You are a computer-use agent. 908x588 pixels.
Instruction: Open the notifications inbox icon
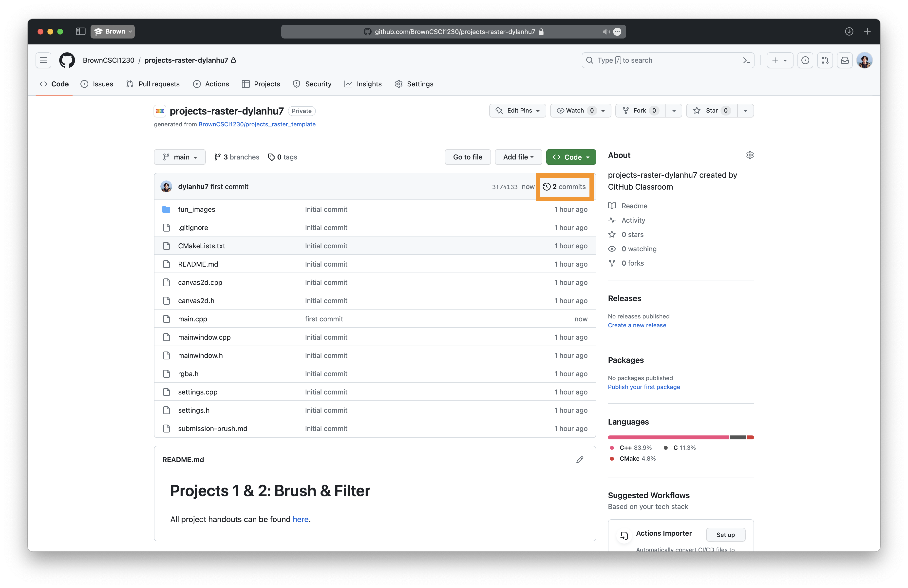(845, 60)
